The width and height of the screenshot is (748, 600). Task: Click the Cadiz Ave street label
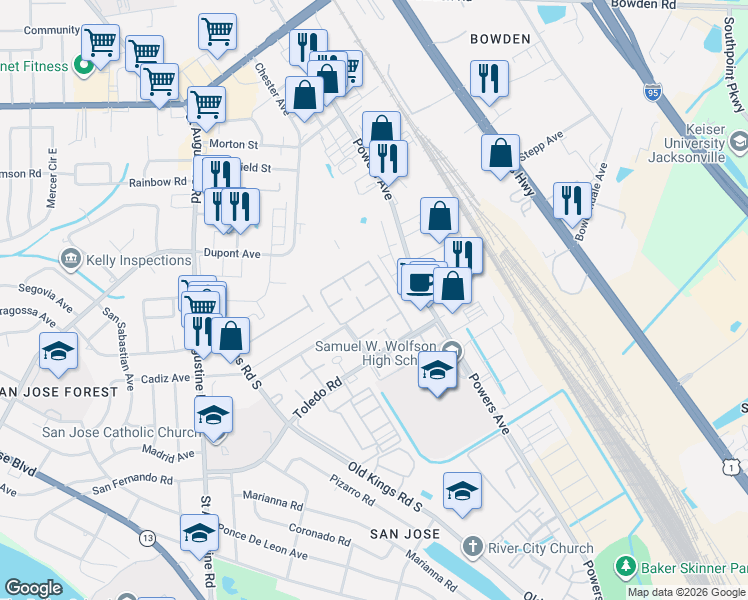pyautogui.click(x=165, y=379)
